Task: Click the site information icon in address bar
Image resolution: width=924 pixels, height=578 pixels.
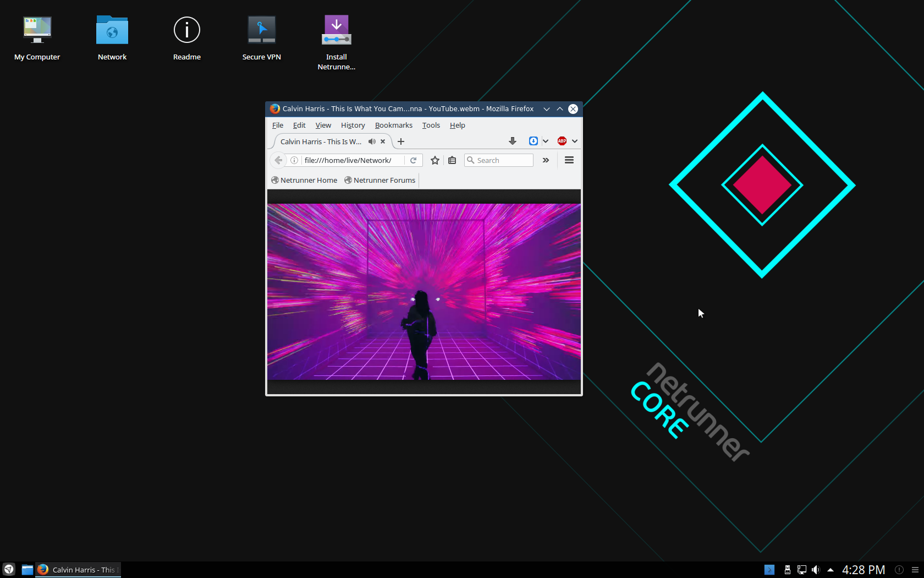Action: (294, 160)
